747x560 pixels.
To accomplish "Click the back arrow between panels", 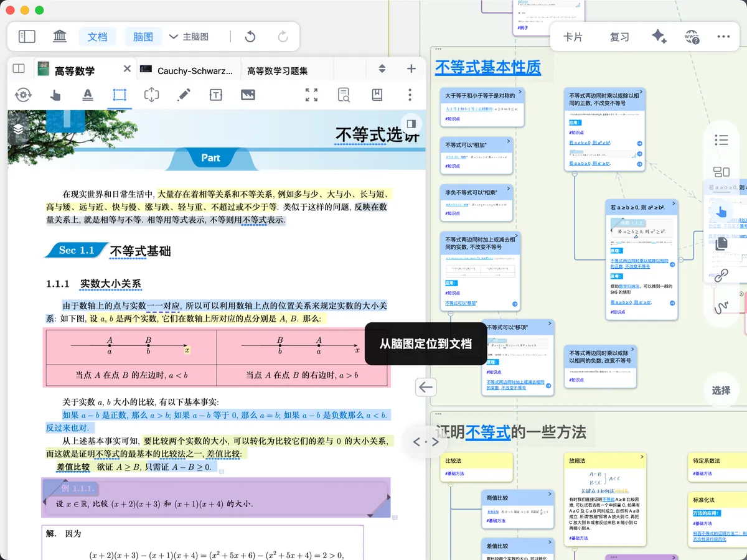I will [x=426, y=388].
